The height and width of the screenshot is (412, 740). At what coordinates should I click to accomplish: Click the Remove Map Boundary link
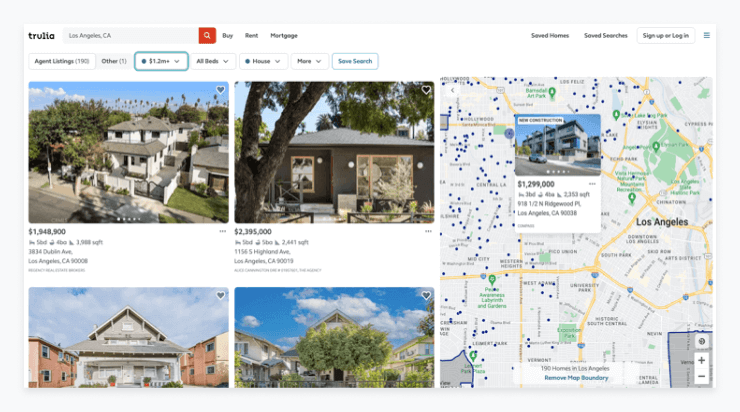pos(575,378)
